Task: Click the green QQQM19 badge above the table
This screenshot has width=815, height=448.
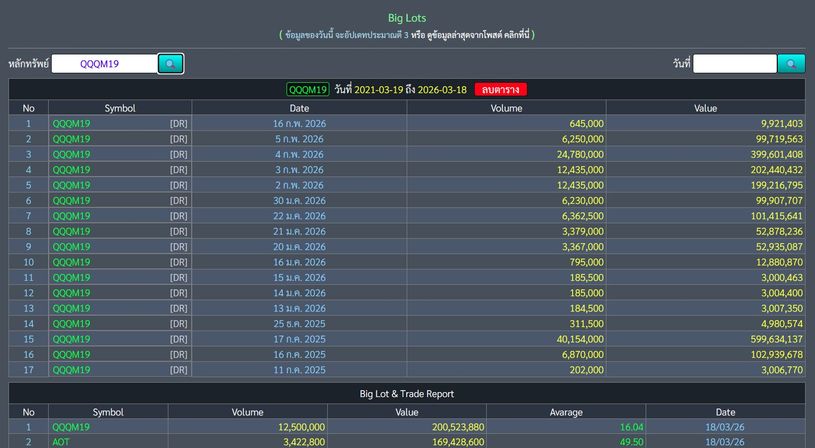Action: 309,90
